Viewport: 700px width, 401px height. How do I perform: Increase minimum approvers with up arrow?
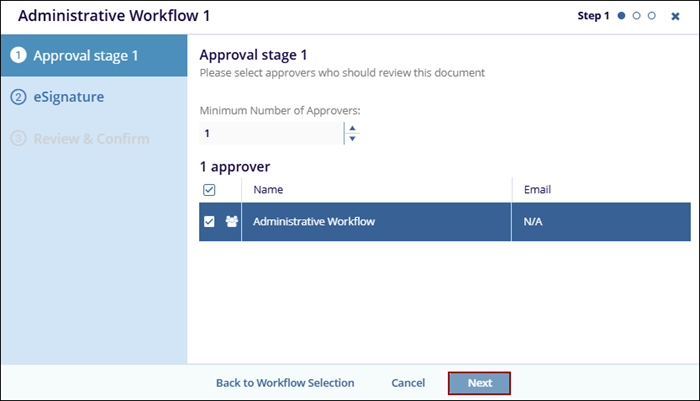pos(351,127)
